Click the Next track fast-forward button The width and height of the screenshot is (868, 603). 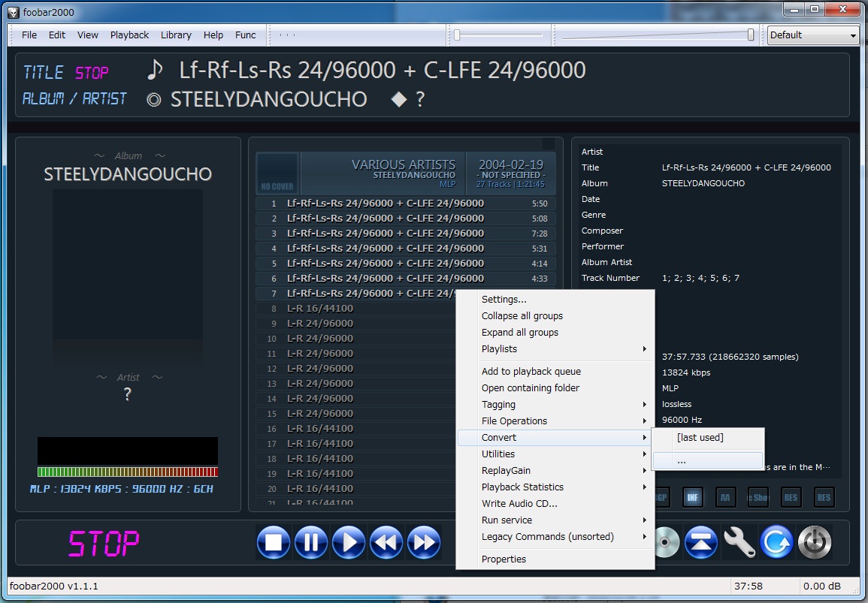(424, 542)
